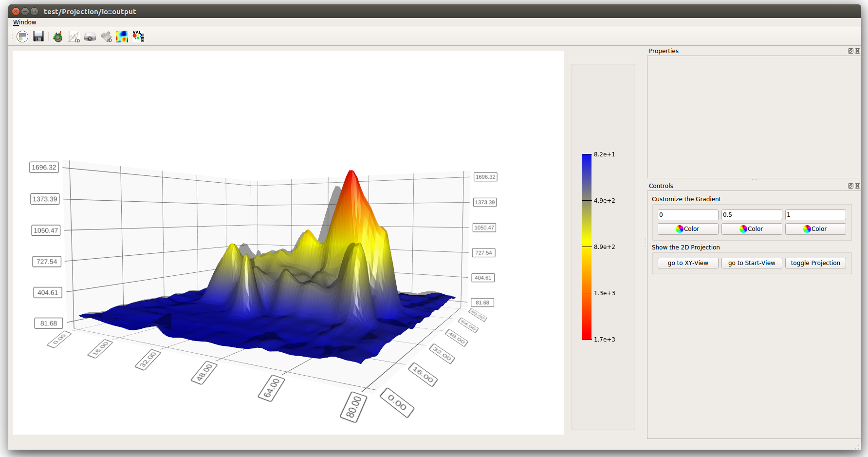Activate the gray 3D view icon
Screen dimensions: 868x457
coord(106,37)
